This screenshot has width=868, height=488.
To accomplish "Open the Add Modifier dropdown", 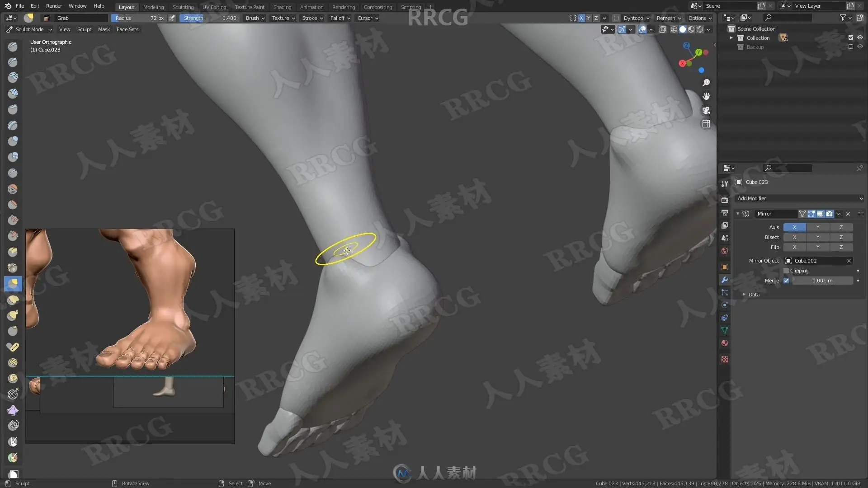I will [799, 198].
